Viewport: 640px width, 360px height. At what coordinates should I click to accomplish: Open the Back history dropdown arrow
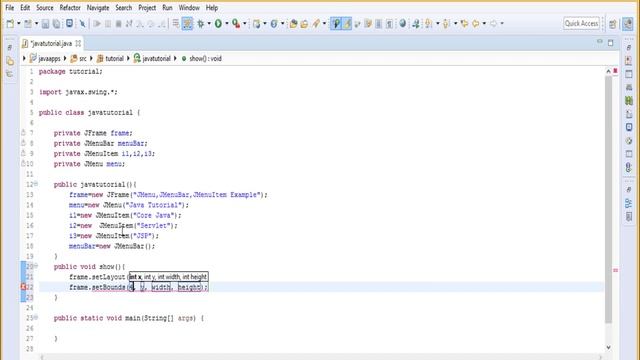(x=484, y=24)
